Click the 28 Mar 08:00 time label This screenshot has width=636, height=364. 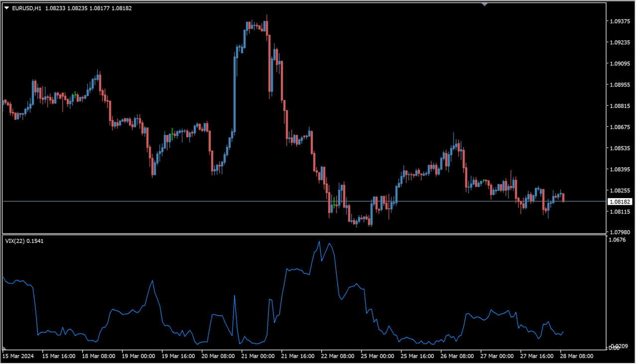coord(577,356)
